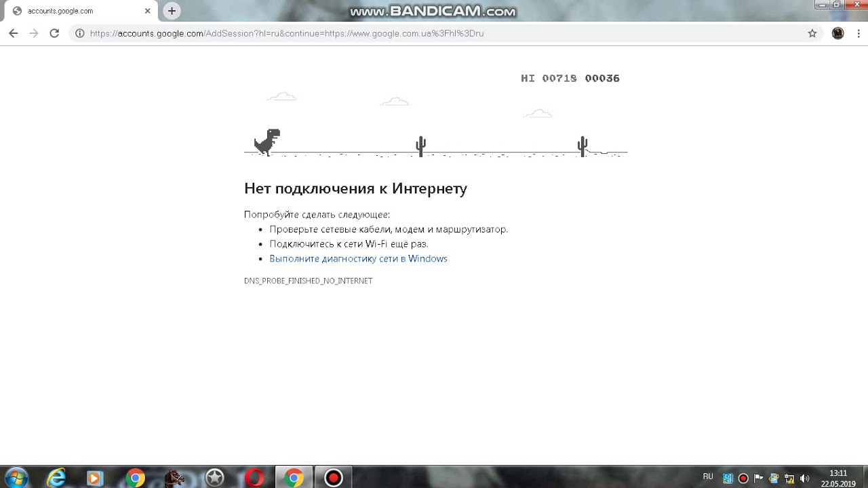The image size is (868, 488).
Task: Expand the Action Center flag in the tray
Action: point(759,477)
